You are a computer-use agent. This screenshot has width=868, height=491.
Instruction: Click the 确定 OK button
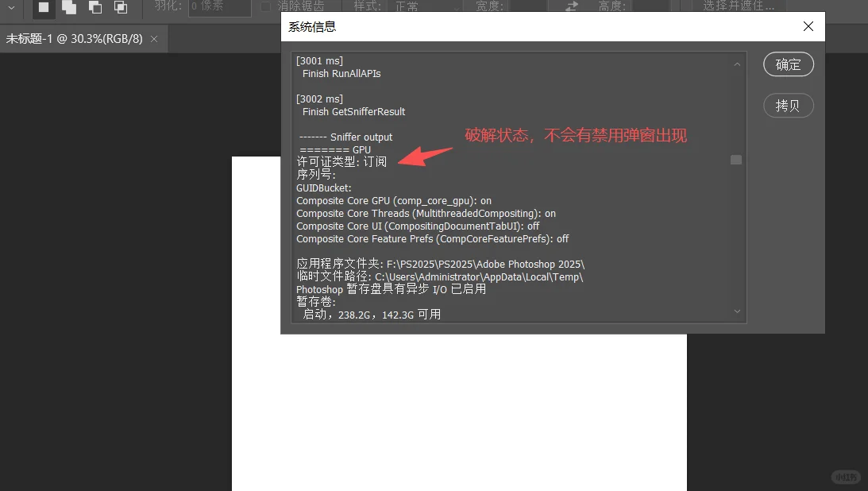(788, 64)
